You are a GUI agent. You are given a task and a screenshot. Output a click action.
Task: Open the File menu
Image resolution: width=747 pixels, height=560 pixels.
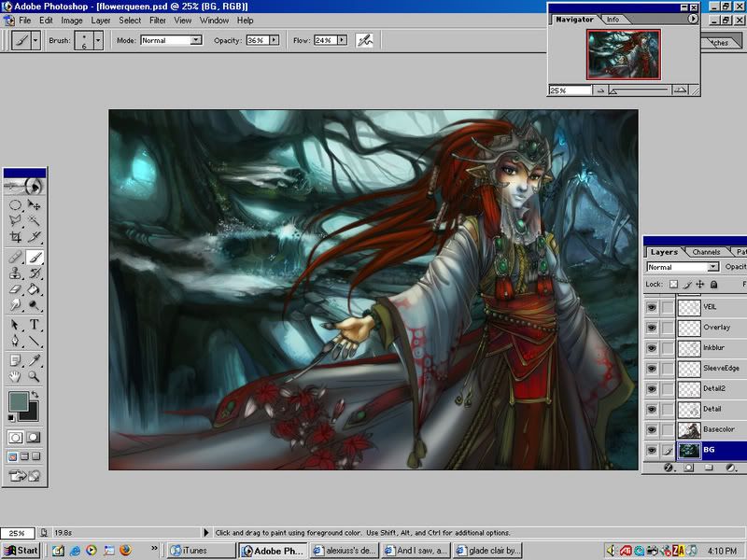(25, 21)
